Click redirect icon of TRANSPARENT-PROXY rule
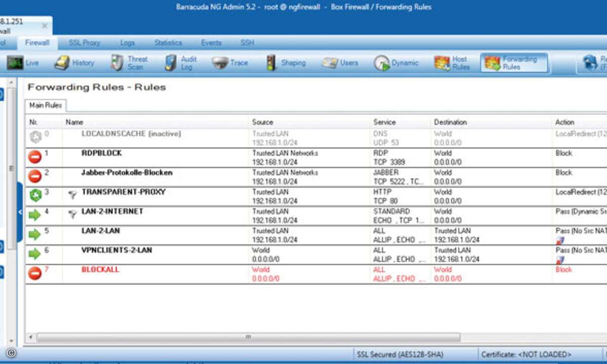Image resolution: width=607 pixels, height=364 pixels. click(x=34, y=196)
